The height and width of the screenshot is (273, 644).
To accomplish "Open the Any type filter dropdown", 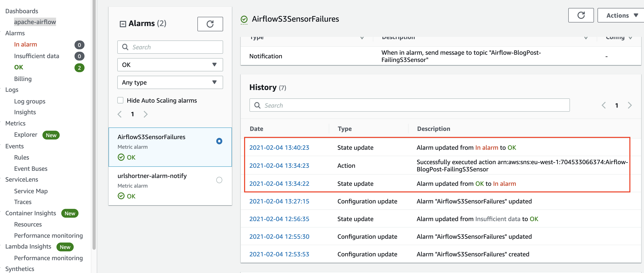I will [170, 82].
